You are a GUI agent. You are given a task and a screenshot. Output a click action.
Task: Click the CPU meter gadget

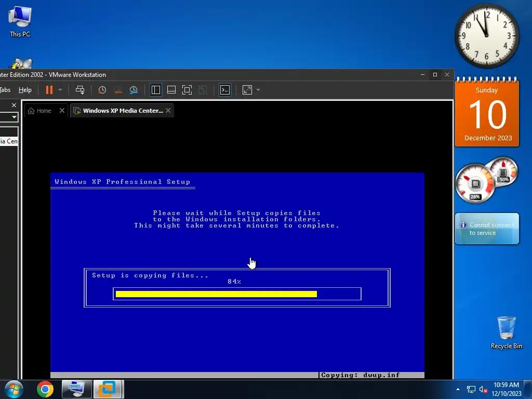475,183
